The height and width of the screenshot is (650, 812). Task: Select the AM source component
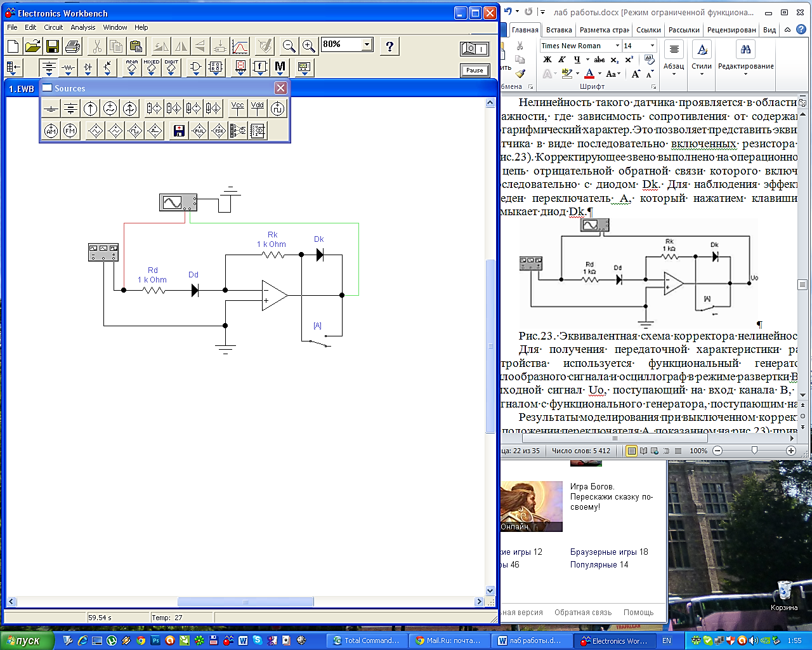[51, 131]
